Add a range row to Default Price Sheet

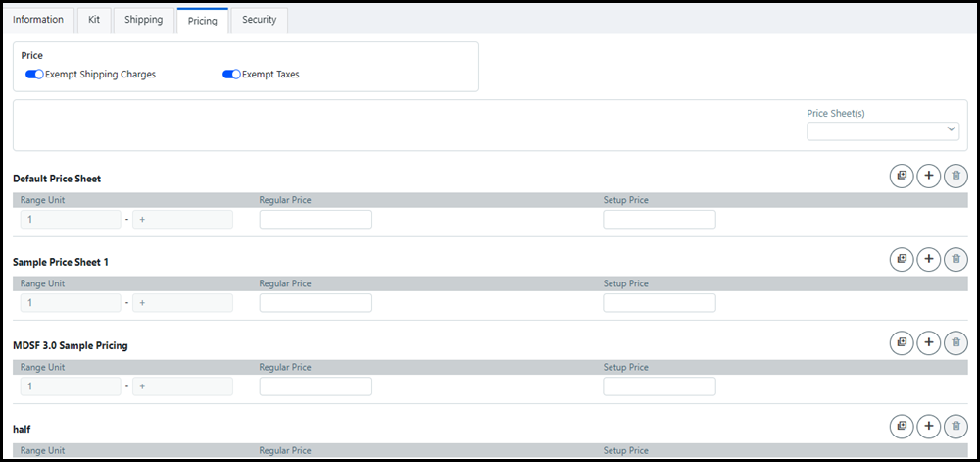pos(928,177)
